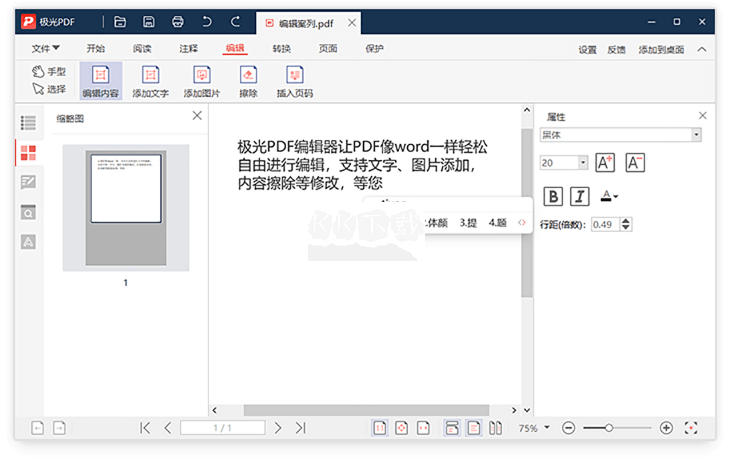Open the 黑体 font family dropdown
730x464 pixels.
(x=620, y=135)
